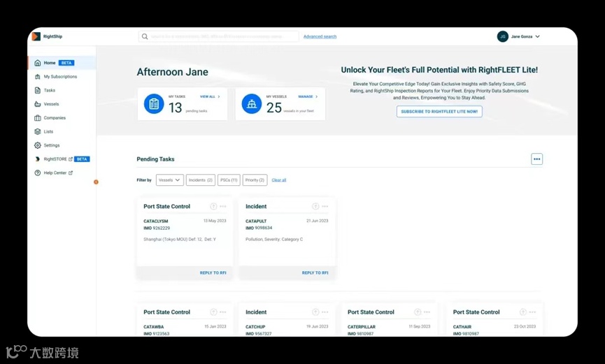Click the RightShip logo
This screenshot has width=605, height=364.
pos(47,36)
